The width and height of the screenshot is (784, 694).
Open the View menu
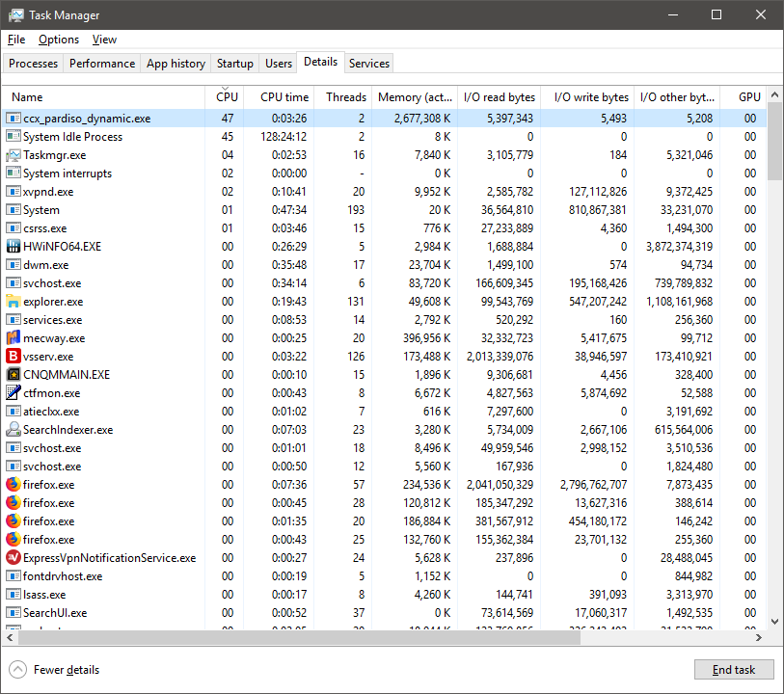[104, 40]
